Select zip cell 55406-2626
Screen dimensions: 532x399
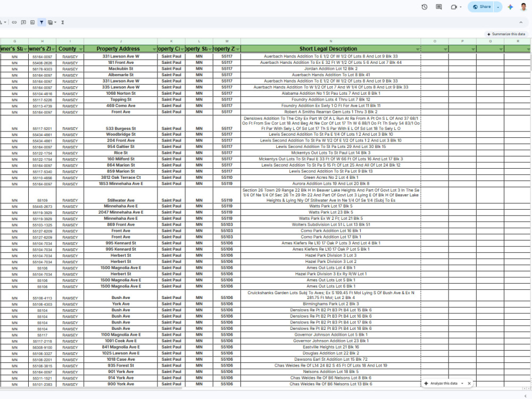pos(43,63)
